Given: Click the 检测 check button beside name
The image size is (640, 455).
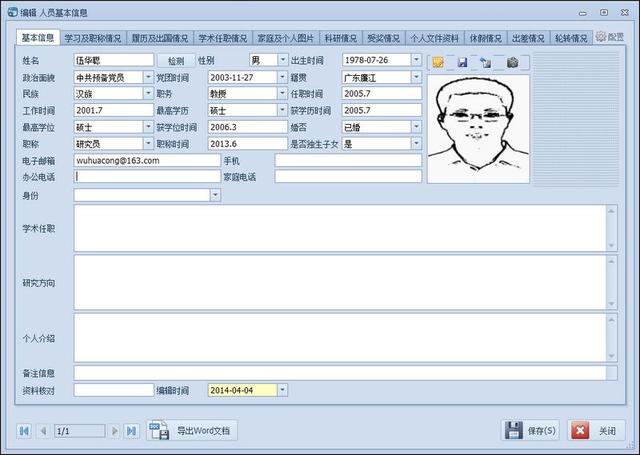Looking at the screenshot, I should click(176, 61).
